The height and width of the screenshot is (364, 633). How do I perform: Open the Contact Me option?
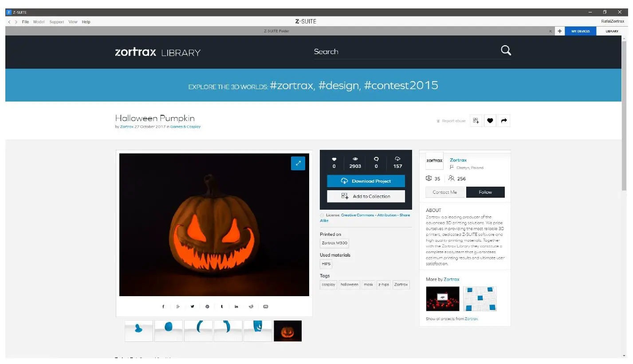coord(444,192)
